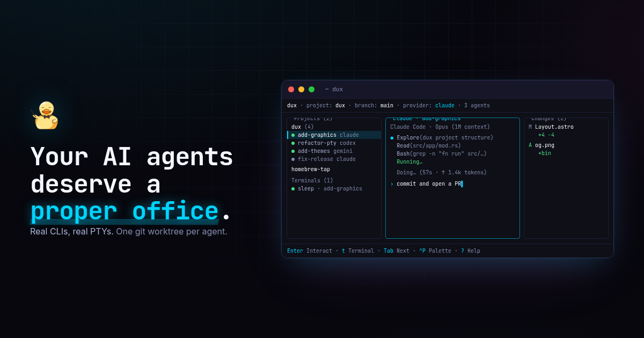Click the Bash grep command step
The image size is (644, 338).
442,154
